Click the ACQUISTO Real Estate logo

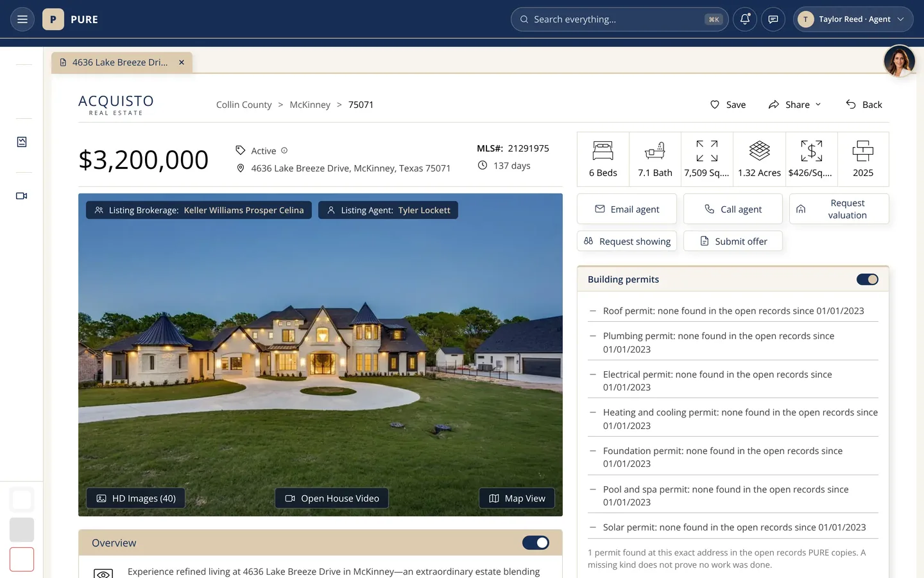(116, 105)
